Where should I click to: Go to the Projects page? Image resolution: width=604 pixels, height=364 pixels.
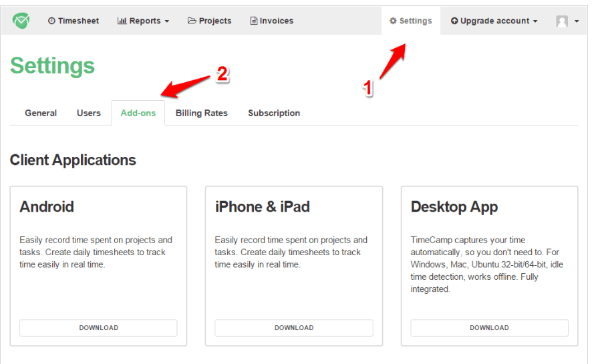(x=210, y=21)
